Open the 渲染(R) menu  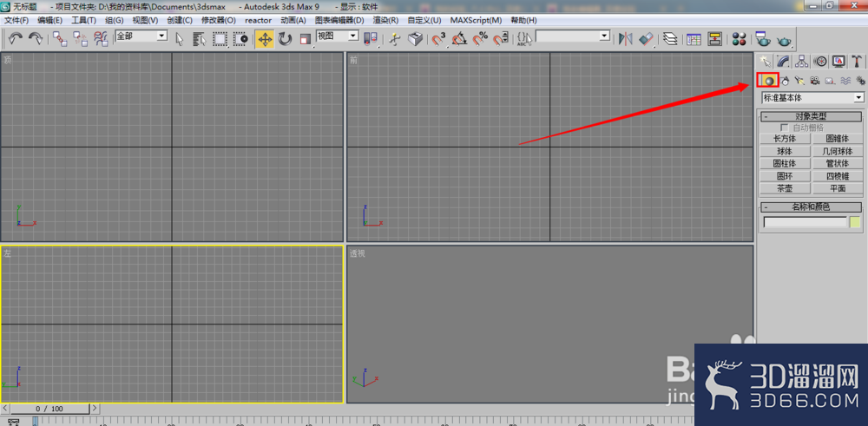pos(386,20)
